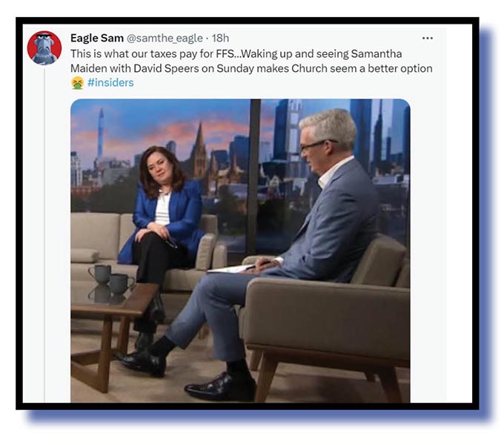Click the thin tower in left skyline
504x445 pixels.
tap(101, 135)
